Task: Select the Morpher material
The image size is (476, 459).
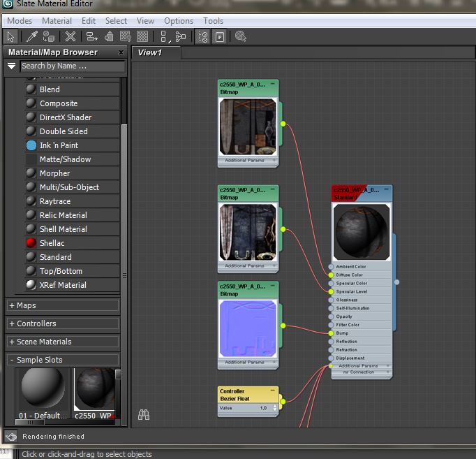Action: pos(73,173)
